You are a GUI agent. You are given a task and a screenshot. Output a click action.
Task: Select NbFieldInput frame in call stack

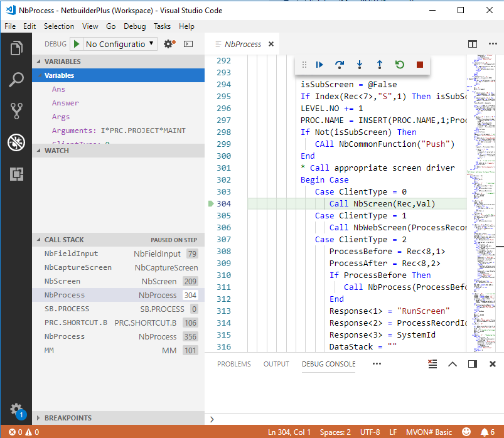[x=118, y=254]
